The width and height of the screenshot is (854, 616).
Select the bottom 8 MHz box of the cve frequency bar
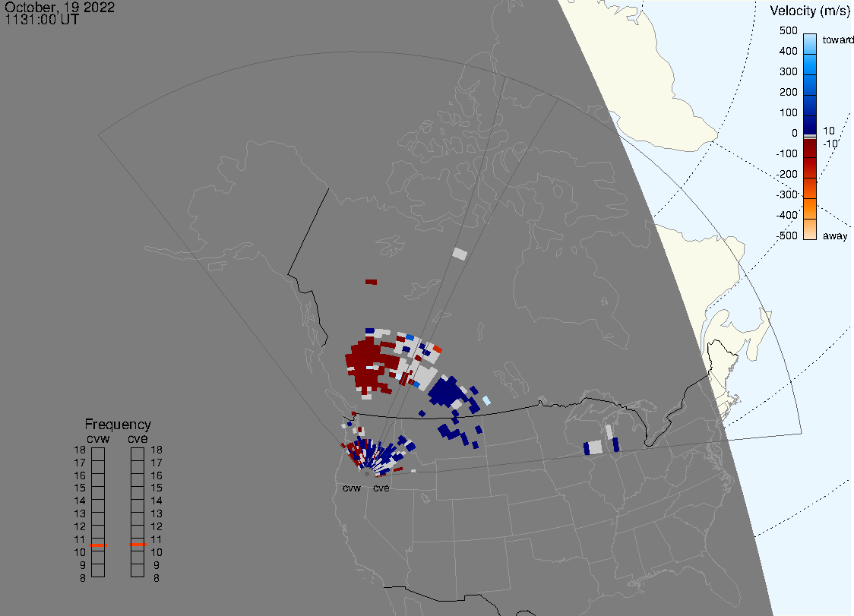tap(138, 570)
